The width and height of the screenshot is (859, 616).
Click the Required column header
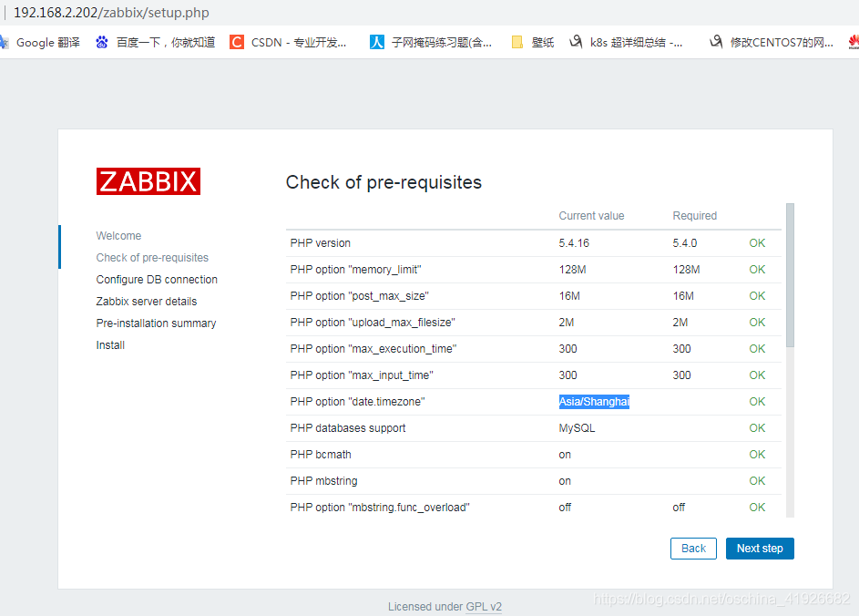pyautogui.click(x=694, y=216)
